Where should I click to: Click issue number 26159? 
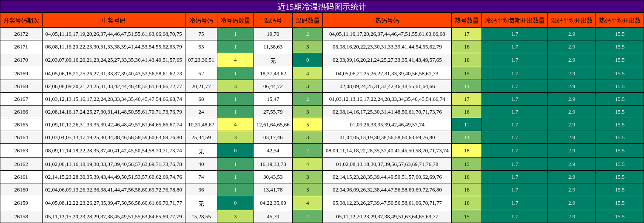[x=21, y=203]
